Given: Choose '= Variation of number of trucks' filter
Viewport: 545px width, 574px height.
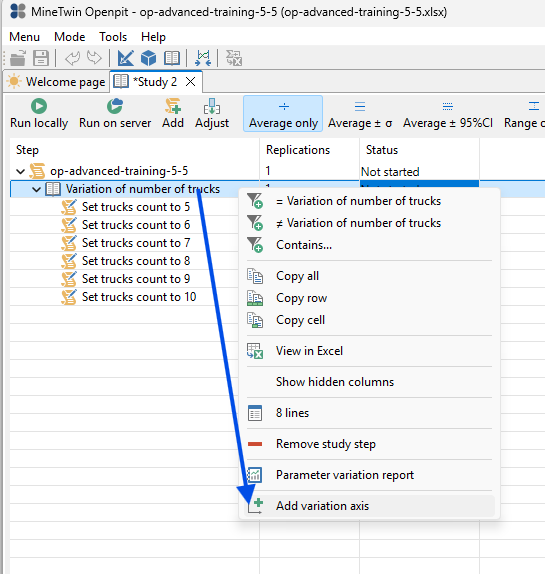Looking at the screenshot, I should pyautogui.click(x=370, y=201).
